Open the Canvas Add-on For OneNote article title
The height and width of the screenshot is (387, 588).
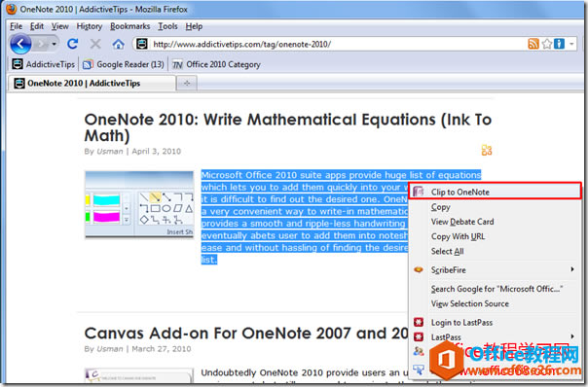pyautogui.click(x=246, y=334)
